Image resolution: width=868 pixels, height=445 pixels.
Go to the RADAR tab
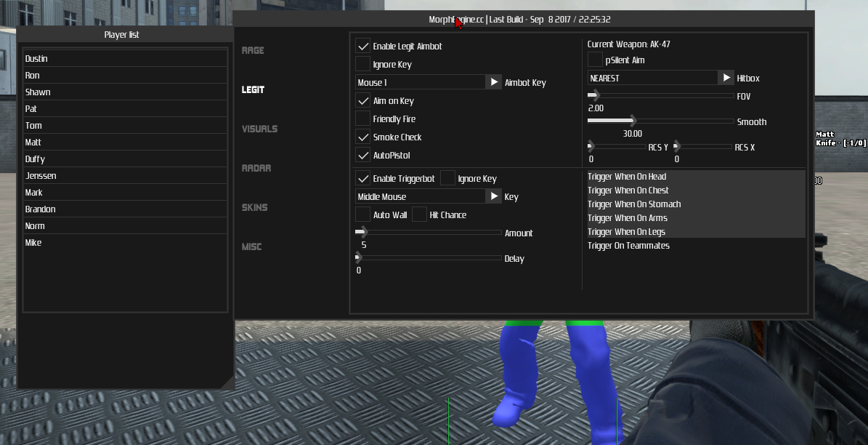[x=256, y=169]
